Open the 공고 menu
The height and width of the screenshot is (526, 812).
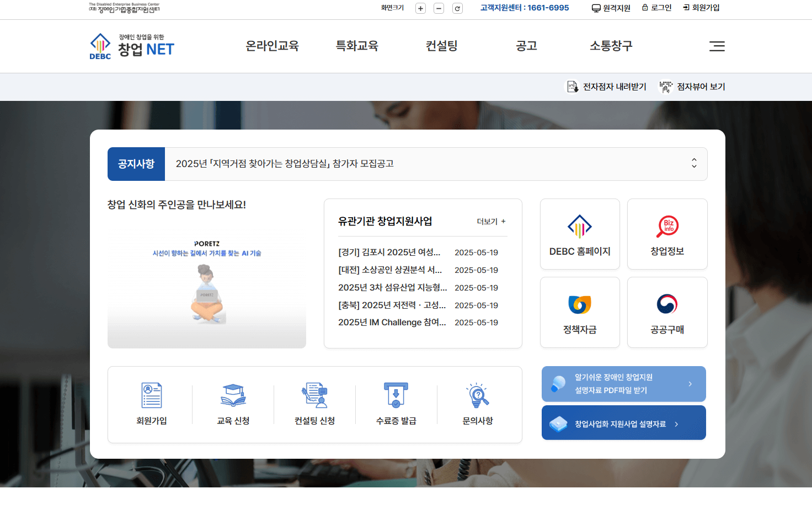526,46
